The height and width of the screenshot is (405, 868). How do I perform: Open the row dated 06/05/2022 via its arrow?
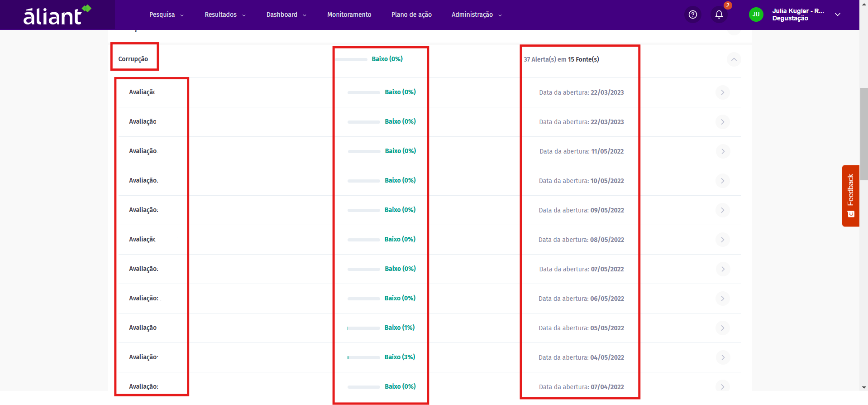[723, 299]
